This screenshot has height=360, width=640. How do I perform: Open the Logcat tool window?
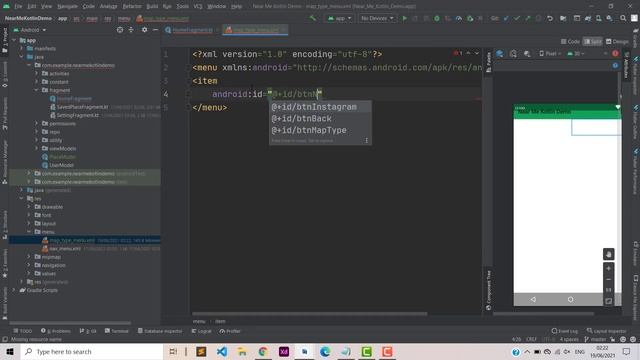(x=202, y=331)
